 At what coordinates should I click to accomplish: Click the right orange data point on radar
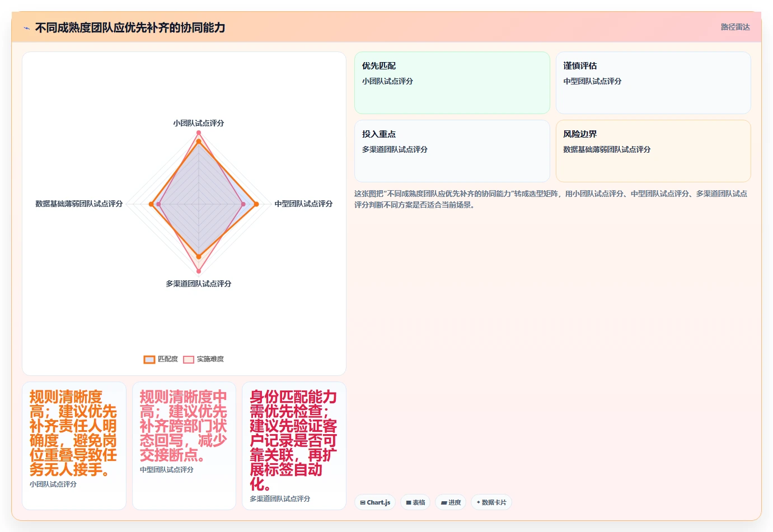(256, 204)
